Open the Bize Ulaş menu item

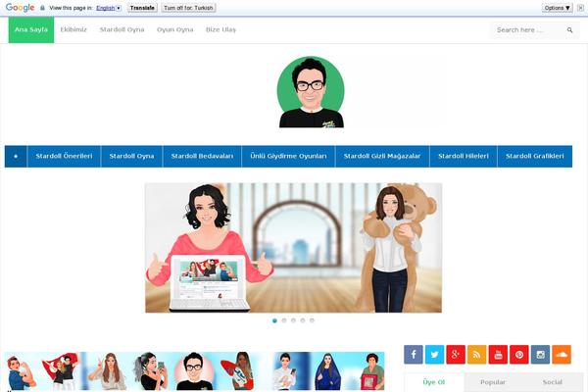220,29
